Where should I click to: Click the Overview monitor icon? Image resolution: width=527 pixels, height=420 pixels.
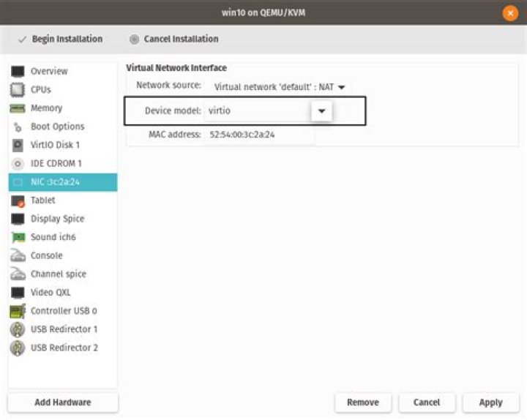18,71
